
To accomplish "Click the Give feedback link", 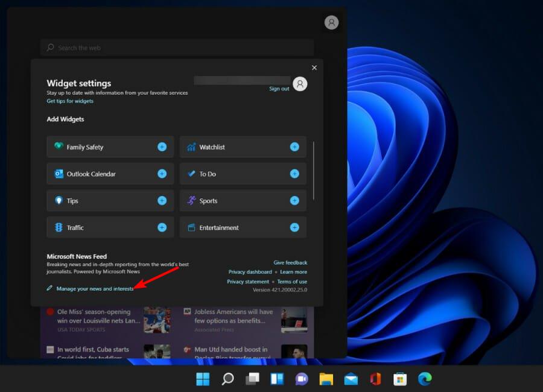I will 290,262.
